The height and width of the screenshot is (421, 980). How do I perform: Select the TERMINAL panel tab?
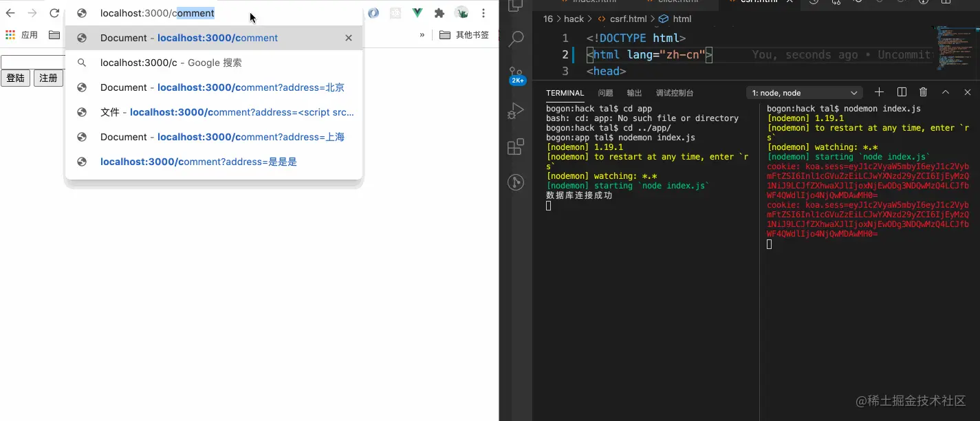click(x=565, y=93)
